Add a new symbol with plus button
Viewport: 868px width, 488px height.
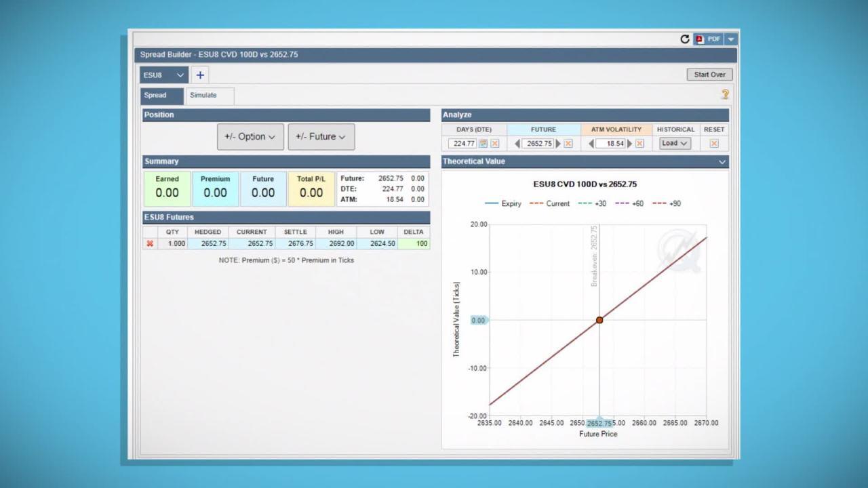(x=200, y=75)
